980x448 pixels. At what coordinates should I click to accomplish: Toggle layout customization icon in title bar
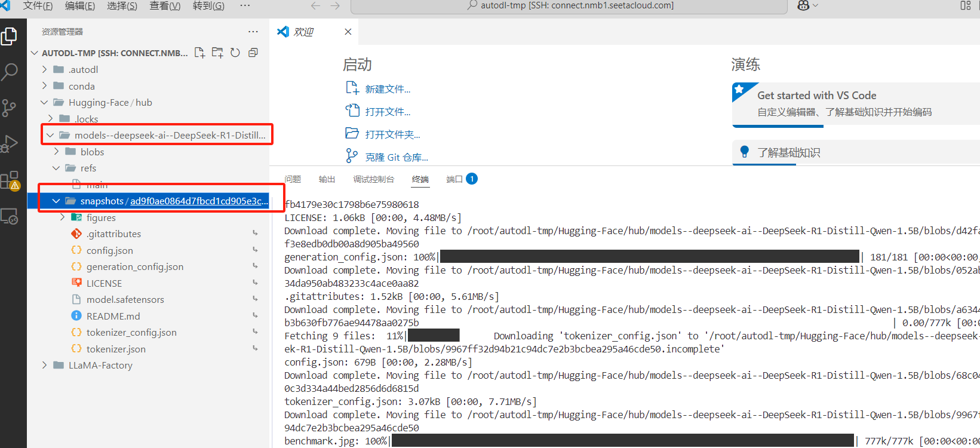[x=966, y=5]
